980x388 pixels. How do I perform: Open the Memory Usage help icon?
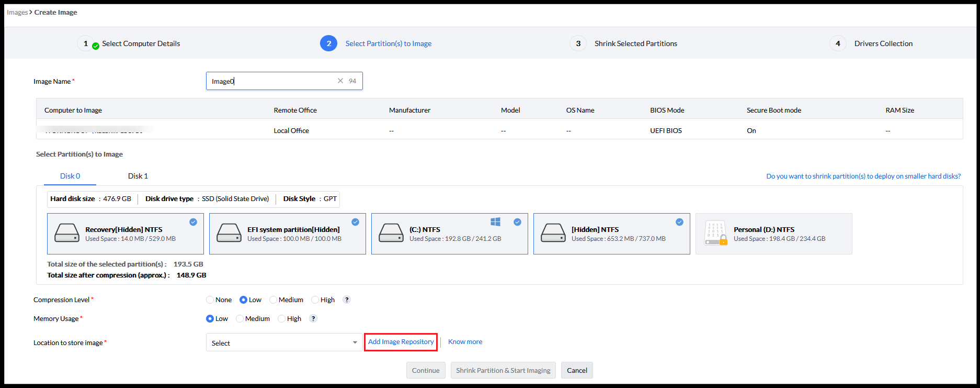(x=313, y=318)
